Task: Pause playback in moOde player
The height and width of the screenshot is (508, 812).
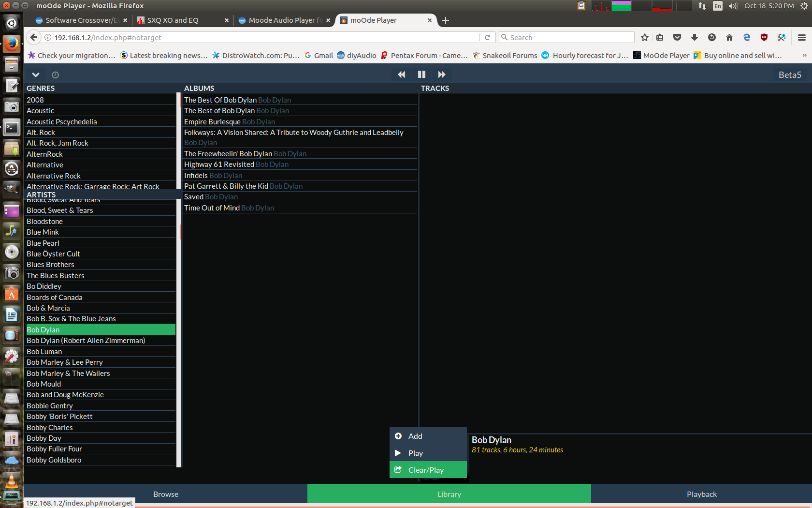Action: pos(421,75)
